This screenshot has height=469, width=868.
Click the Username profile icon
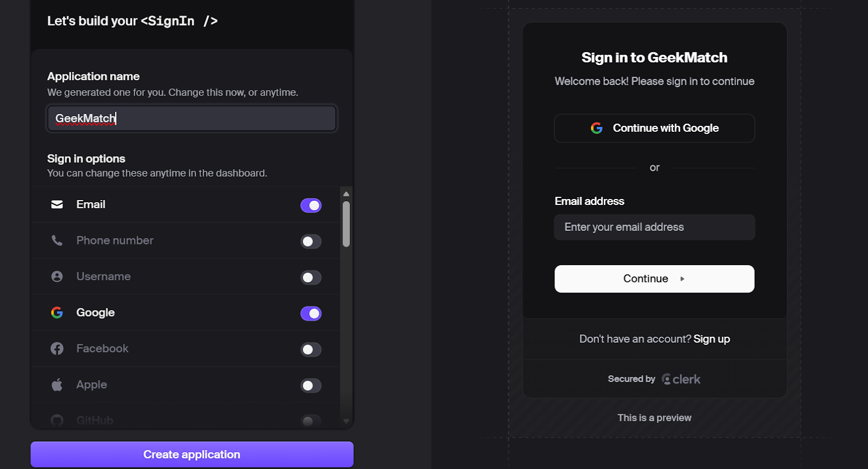pyautogui.click(x=57, y=277)
